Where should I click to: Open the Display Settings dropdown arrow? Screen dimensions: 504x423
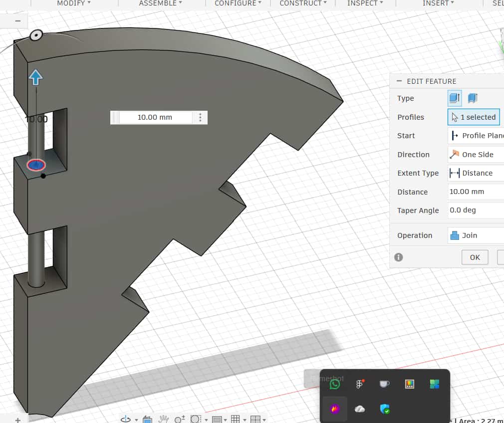click(x=226, y=420)
